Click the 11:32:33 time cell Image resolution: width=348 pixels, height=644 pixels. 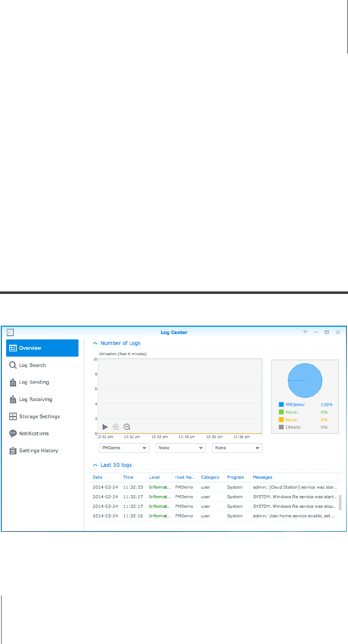(x=133, y=487)
